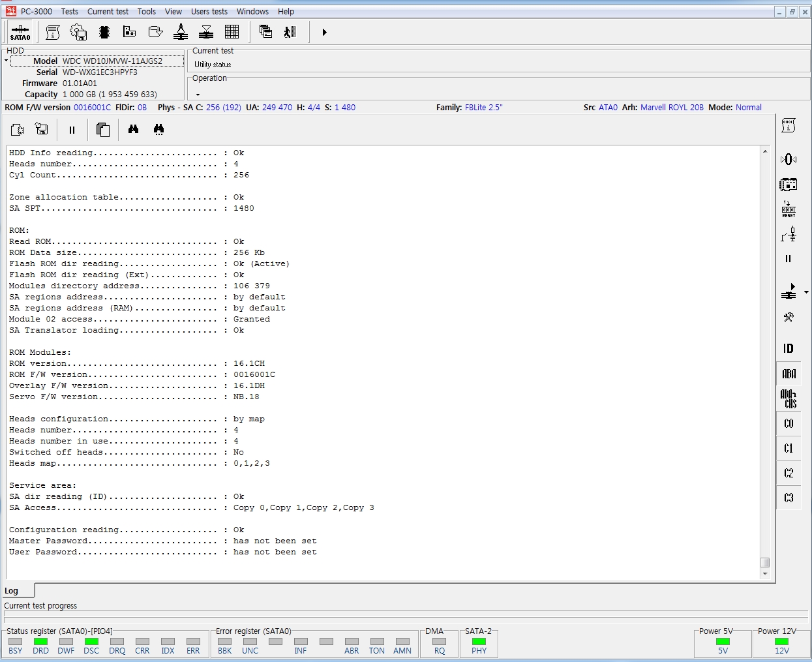This screenshot has height=662, width=812.
Task: Click the Src value ATA0
Action: (608, 108)
